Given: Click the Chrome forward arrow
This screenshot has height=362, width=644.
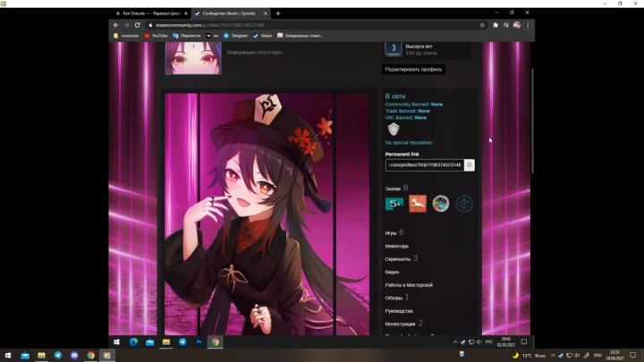Looking at the screenshot, I should point(126,25).
